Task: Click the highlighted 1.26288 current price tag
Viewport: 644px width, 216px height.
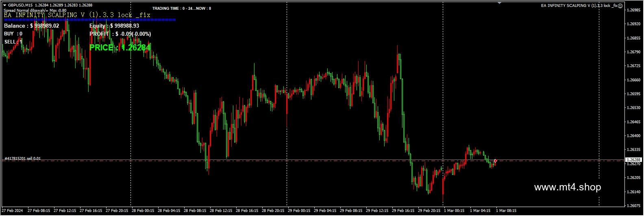Action: click(x=633, y=160)
